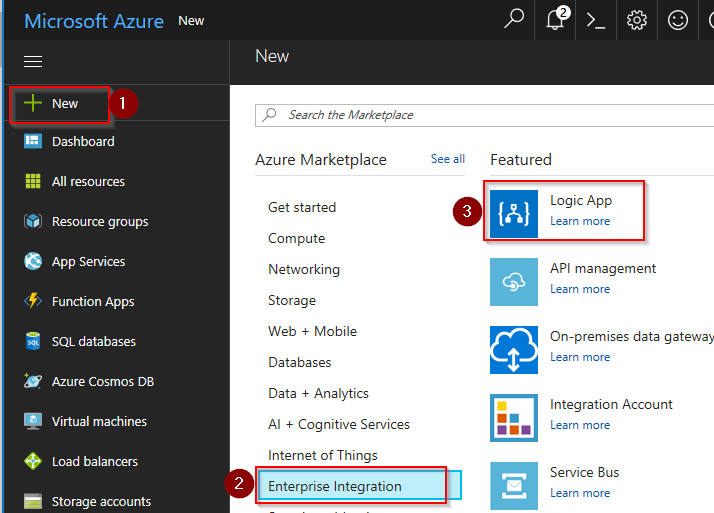
Task: Click in the Search the Marketplace field
Action: click(484, 115)
